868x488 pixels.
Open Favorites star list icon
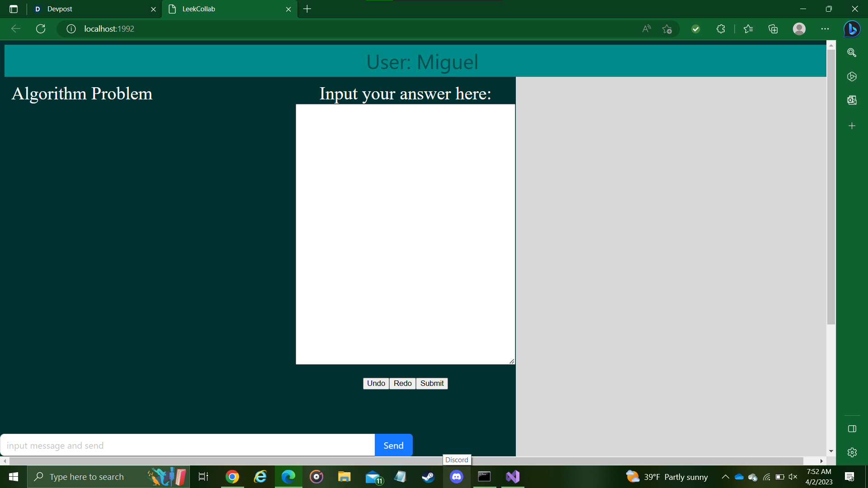click(x=748, y=29)
